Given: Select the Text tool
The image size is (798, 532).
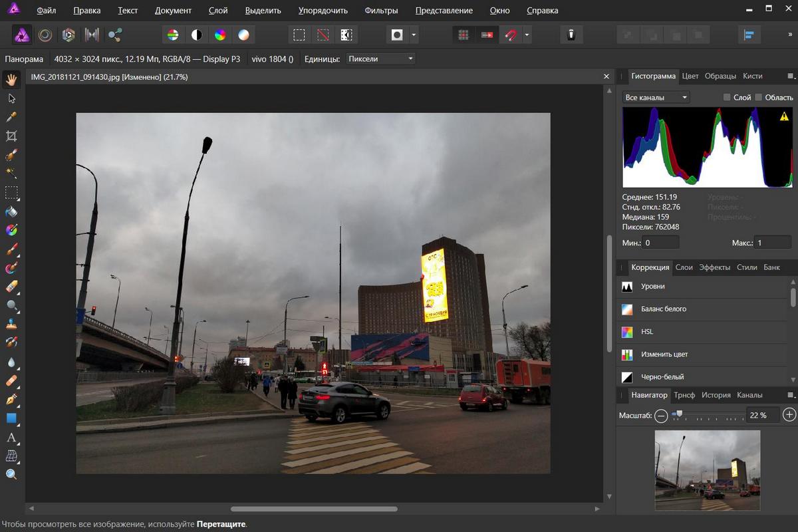Looking at the screenshot, I should 11,438.
